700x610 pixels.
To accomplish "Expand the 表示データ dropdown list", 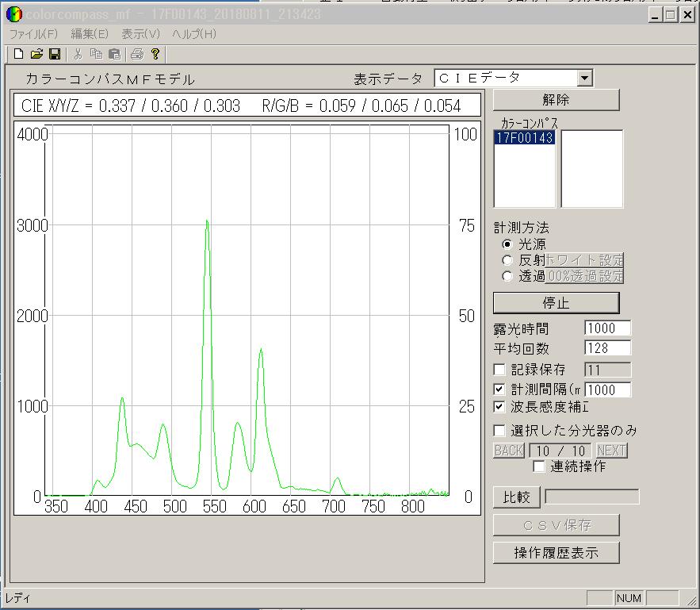I will (x=584, y=78).
